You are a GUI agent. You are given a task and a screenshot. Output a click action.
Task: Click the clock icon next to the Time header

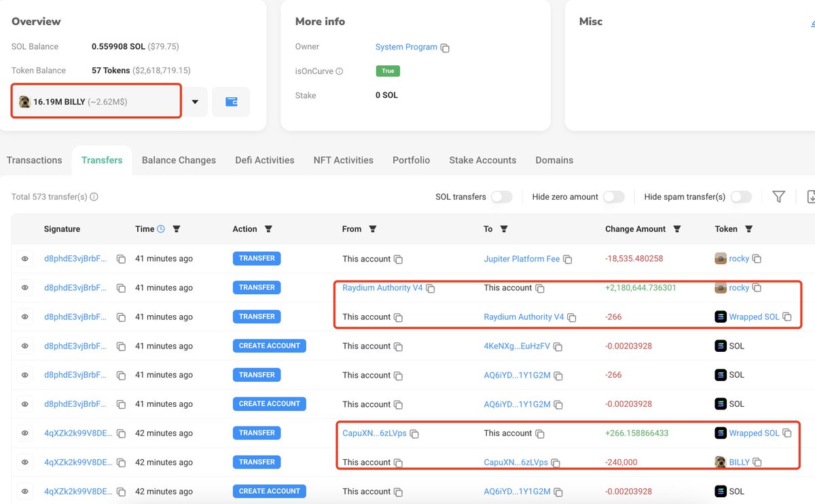tap(162, 229)
